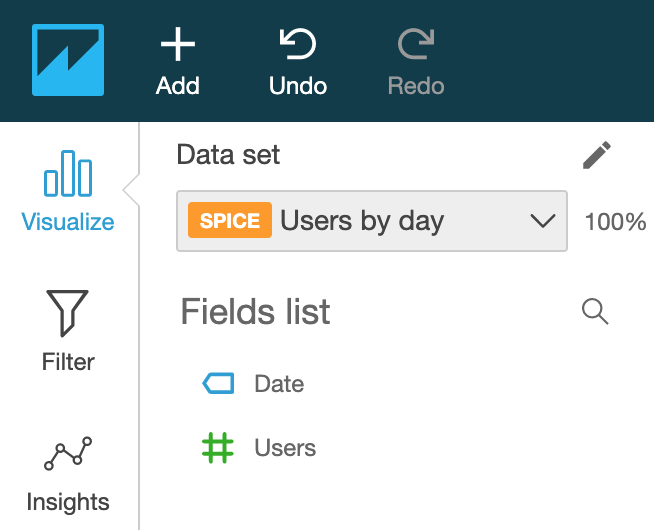Open the Users by day data set dropdown
Viewport: 654px width, 530px height.
[362, 221]
